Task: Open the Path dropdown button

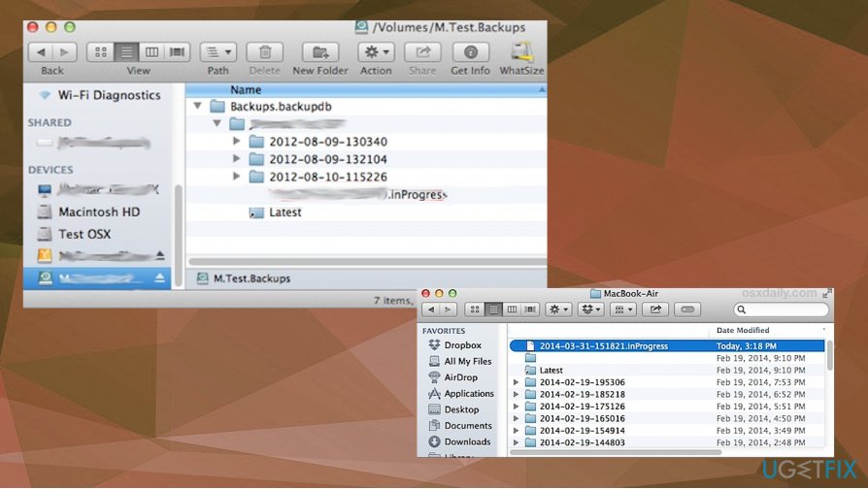Action: pos(218,52)
